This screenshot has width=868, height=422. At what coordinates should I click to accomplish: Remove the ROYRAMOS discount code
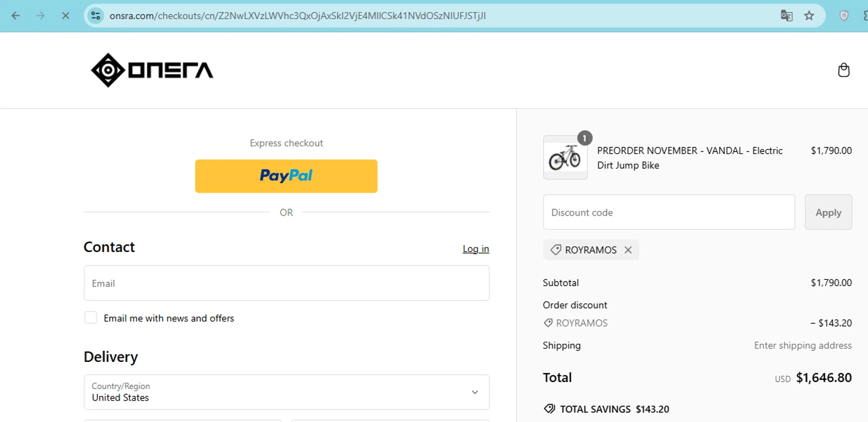point(628,250)
